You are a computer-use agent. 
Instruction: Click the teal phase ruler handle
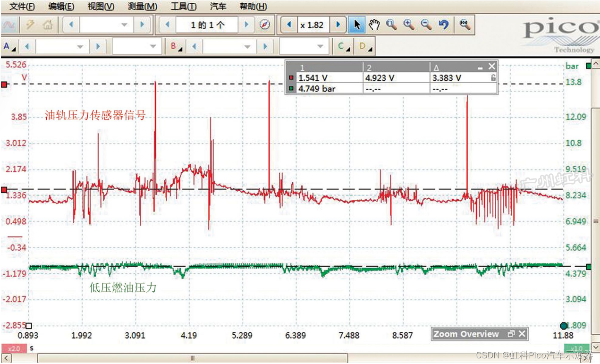(563, 326)
